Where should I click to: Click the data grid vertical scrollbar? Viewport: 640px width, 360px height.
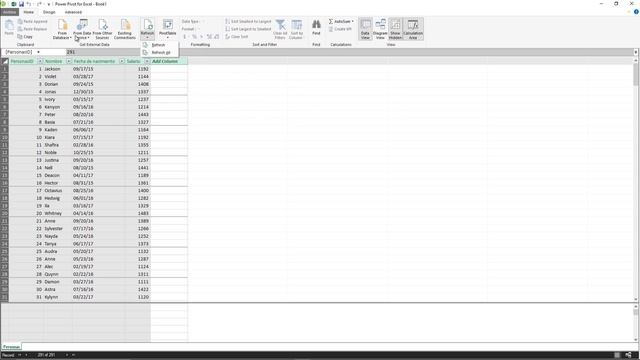pos(636,180)
